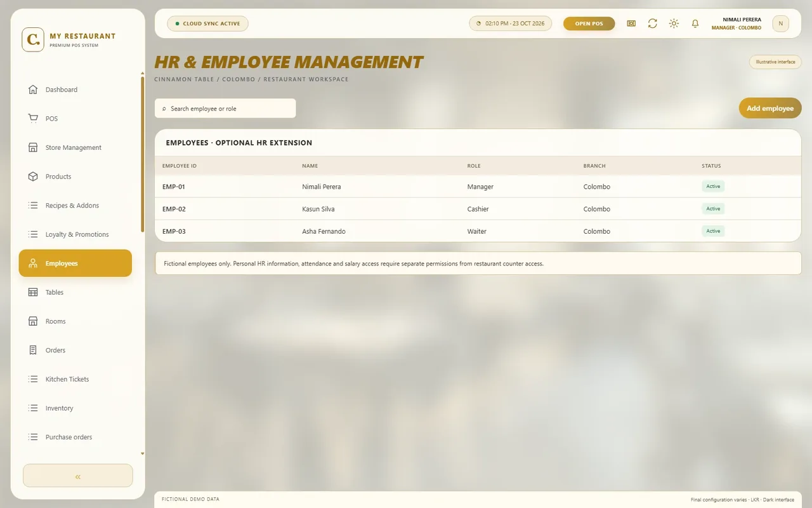Click the Colombo branch cell for Kasun Silva
The width and height of the screenshot is (812, 508).
pos(597,209)
